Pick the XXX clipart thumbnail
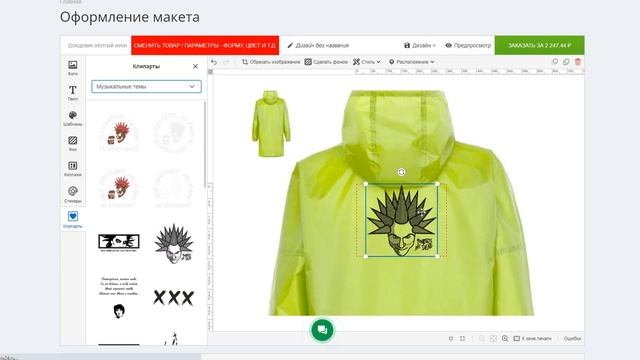 pyautogui.click(x=174, y=298)
